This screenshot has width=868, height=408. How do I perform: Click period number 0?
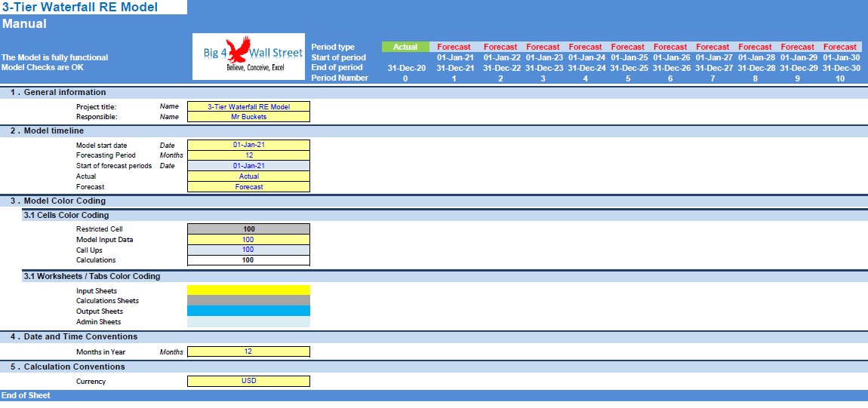click(x=406, y=78)
